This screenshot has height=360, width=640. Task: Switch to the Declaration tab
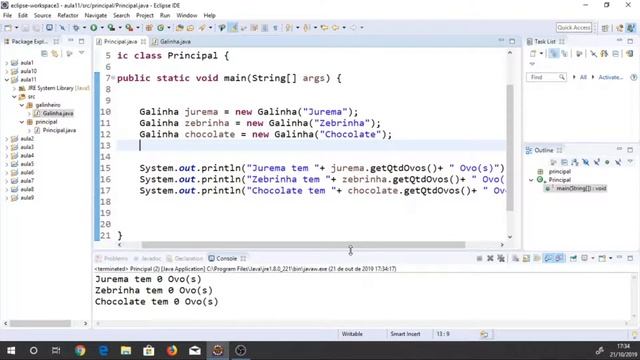(185, 258)
